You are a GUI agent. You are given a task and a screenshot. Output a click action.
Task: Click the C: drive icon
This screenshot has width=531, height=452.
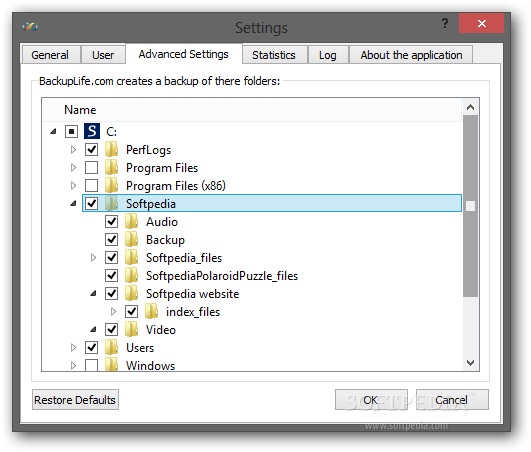point(92,131)
